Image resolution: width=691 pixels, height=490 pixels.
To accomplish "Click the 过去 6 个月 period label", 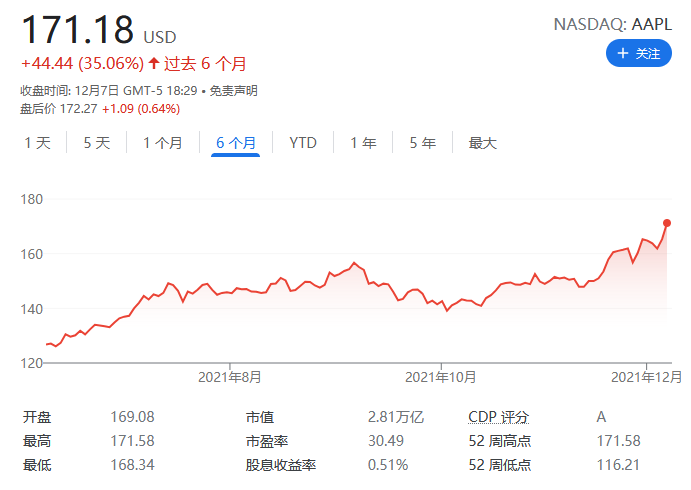I will coord(205,63).
